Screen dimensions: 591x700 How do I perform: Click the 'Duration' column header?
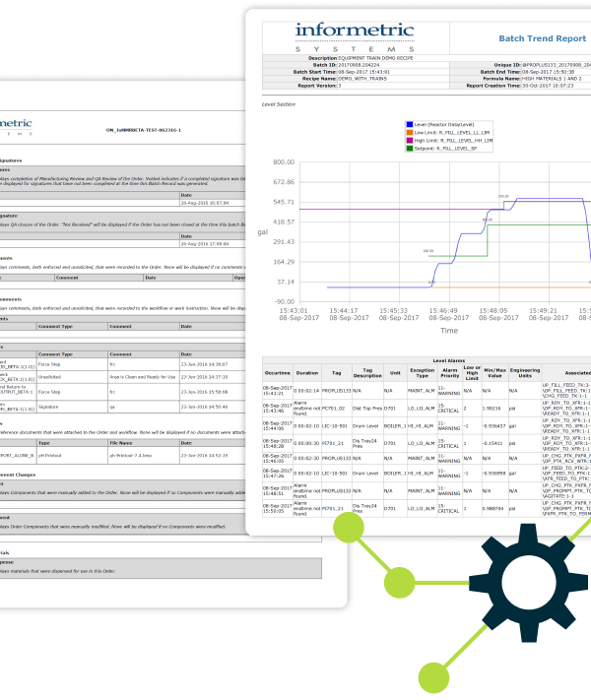point(307,373)
